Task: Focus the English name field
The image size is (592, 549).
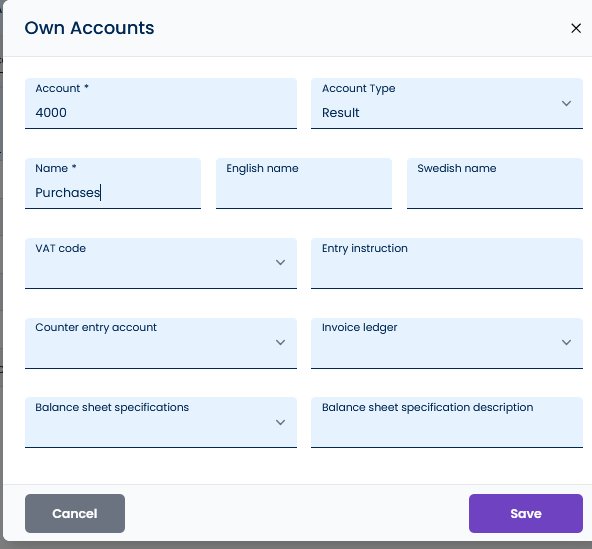Action: coord(304,184)
